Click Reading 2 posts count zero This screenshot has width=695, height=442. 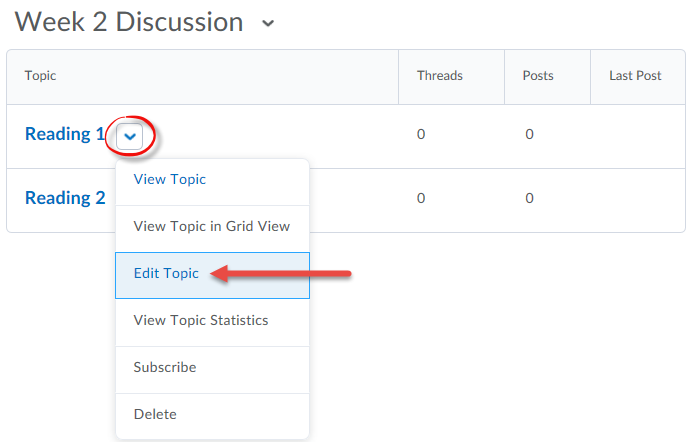[529, 198]
